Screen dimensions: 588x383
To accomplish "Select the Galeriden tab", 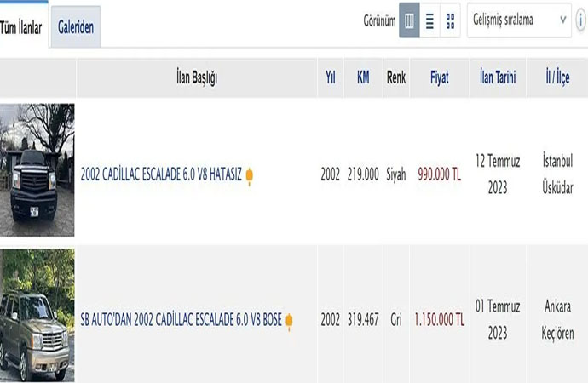I will tap(76, 27).
